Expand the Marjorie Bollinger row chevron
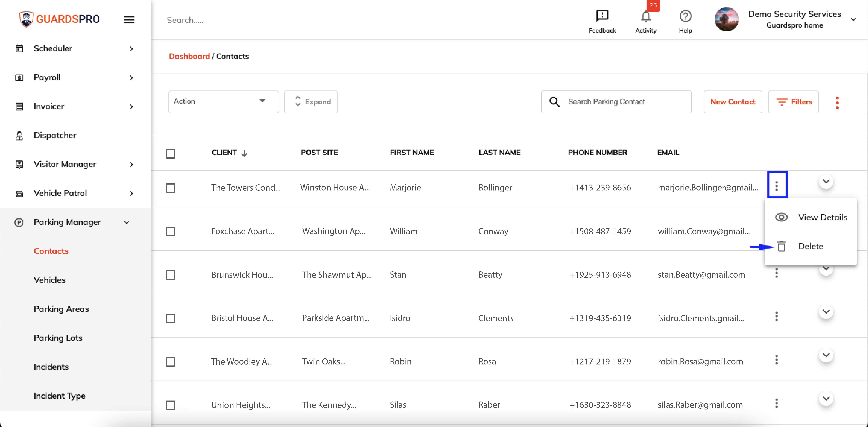 (826, 181)
